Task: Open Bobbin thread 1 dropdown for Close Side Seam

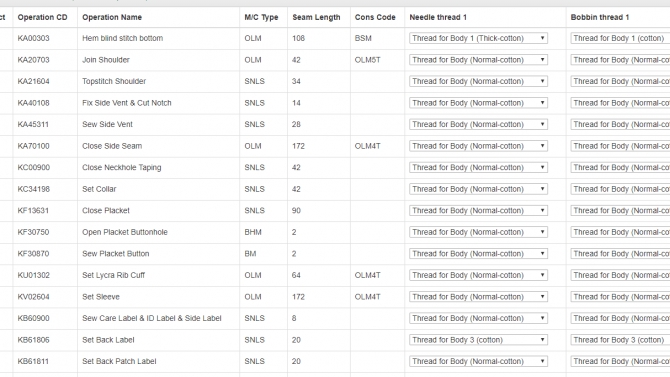Action: coord(620,146)
